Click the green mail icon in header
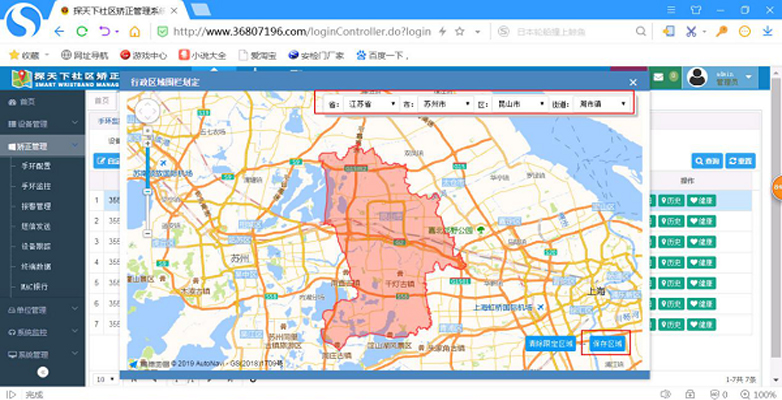This screenshot has height=400, width=782. (659, 77)
